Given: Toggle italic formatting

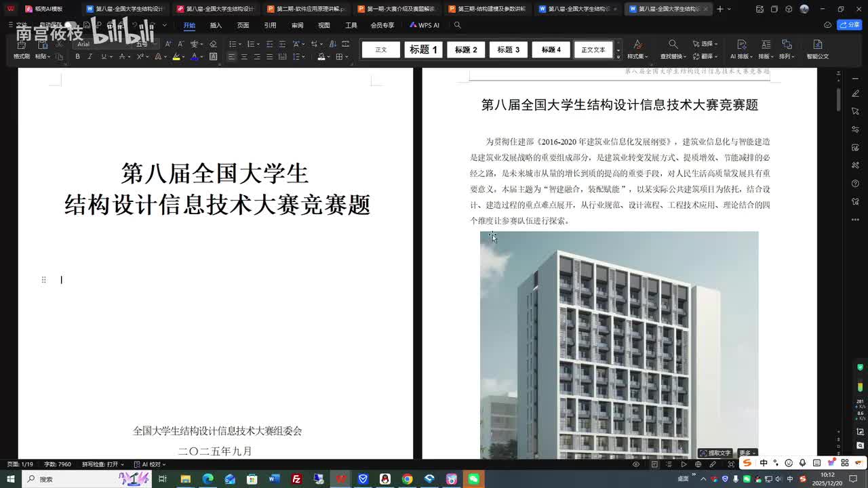Looking at the screenshot, I should 90,57.
